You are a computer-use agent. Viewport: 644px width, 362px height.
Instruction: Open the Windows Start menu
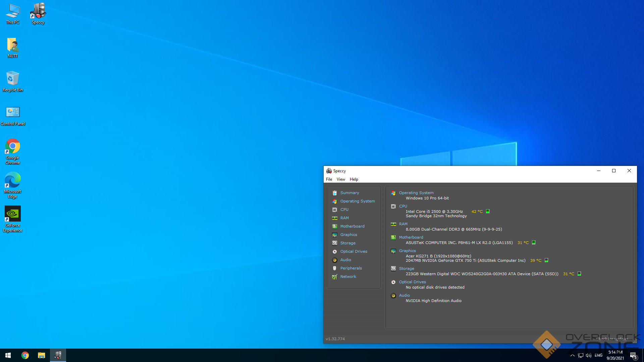[8, 355]
